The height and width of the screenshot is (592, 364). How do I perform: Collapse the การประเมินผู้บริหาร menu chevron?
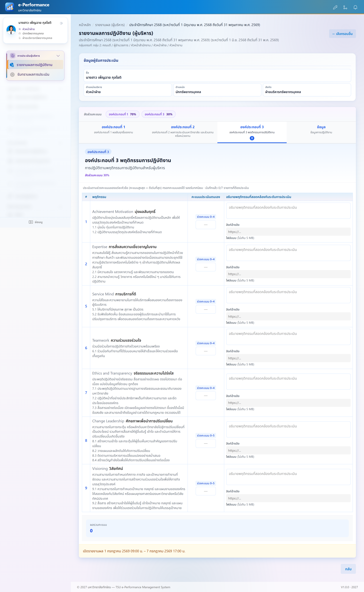(x=58, y=56)
